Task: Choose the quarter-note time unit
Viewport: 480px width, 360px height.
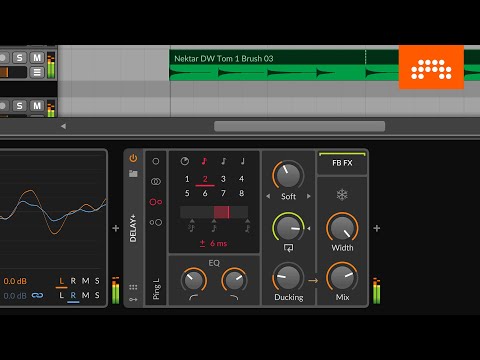Action: coord(242,161)
